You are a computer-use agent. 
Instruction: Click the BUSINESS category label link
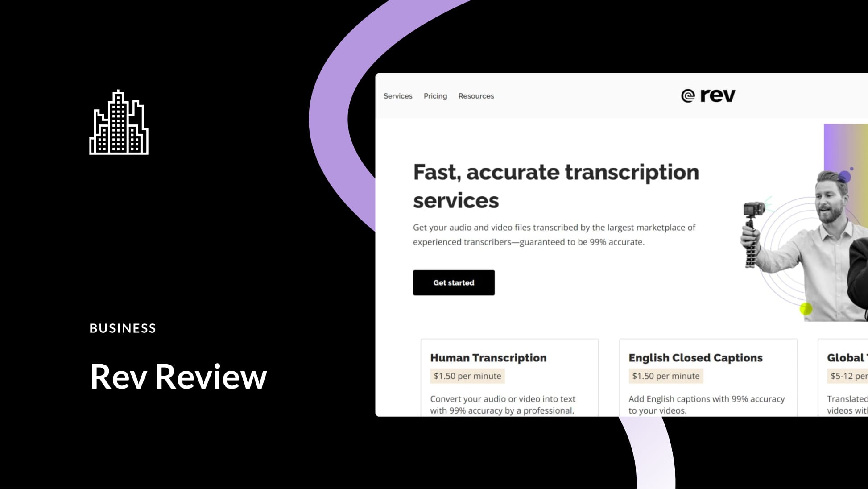[x=123, y=327]
